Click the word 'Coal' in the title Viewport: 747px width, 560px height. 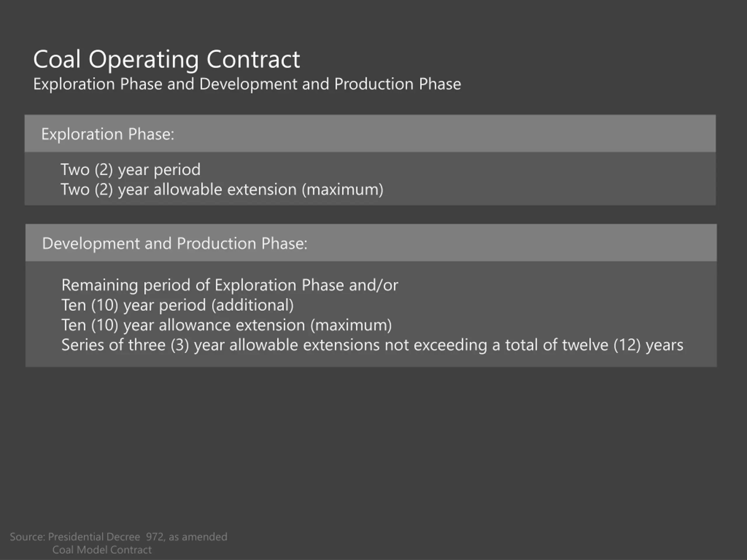click(x=57, y=60)
